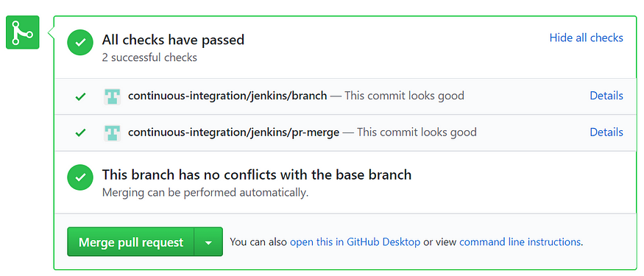644x276 pixels.
Task: Open this in GitHub Desktop link
Action: coord(355,242)
